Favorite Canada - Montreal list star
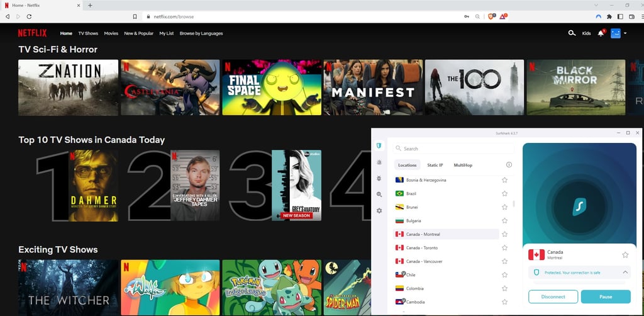644x316 pixels. (x=505, y=234)
